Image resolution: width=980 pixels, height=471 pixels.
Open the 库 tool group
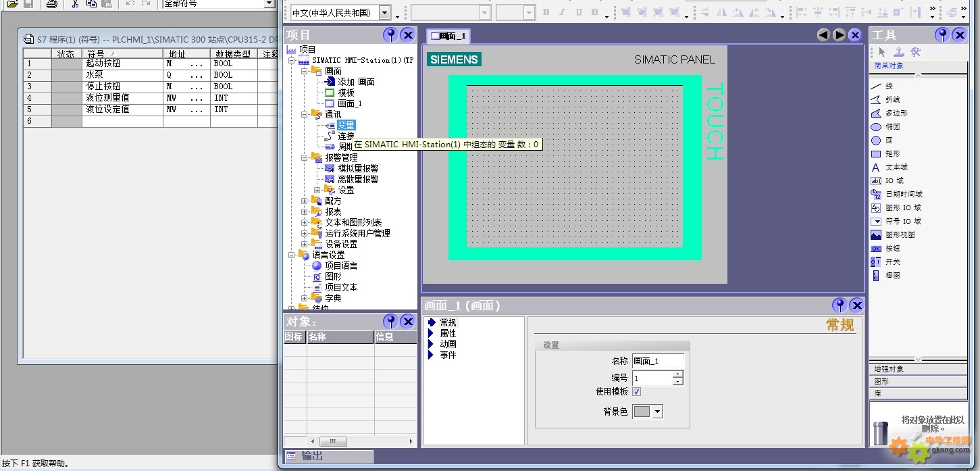click(919, 393)
